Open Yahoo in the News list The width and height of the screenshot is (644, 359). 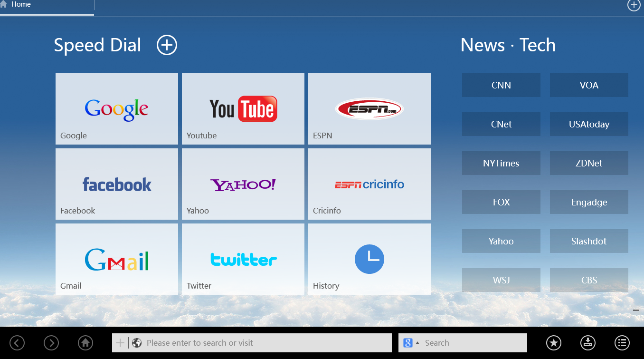[501, 241]
